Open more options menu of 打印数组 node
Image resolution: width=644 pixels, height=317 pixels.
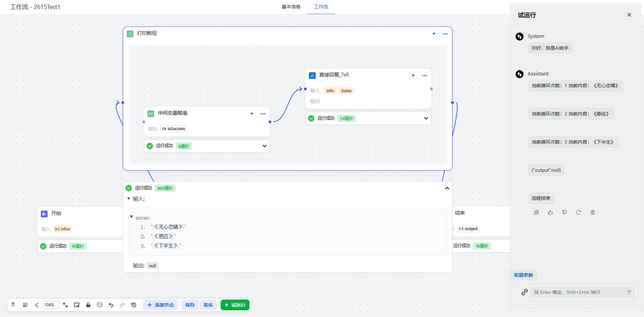pyautogui.click(x=445, y=34)
